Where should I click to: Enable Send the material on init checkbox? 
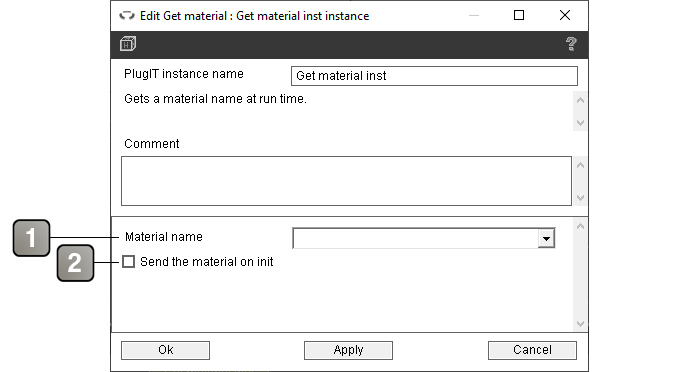click(129, 262)
